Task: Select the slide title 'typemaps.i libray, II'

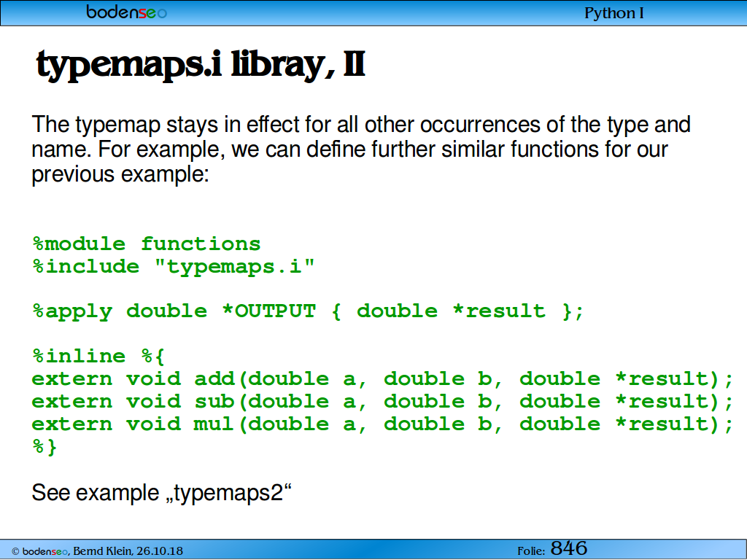Action: pyautogui.click(x=201, y=66)
